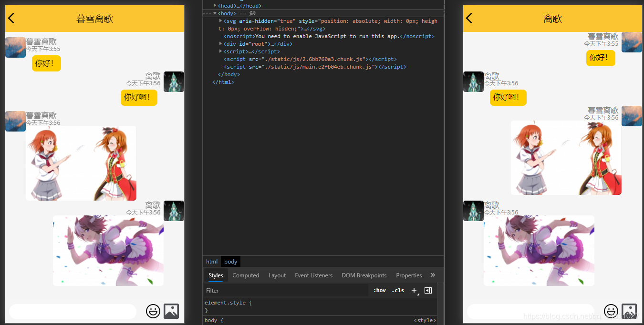The width and height of the screenshot is (644, 325).
Task: Switch to the Layout tab
Action: (277, 275)
